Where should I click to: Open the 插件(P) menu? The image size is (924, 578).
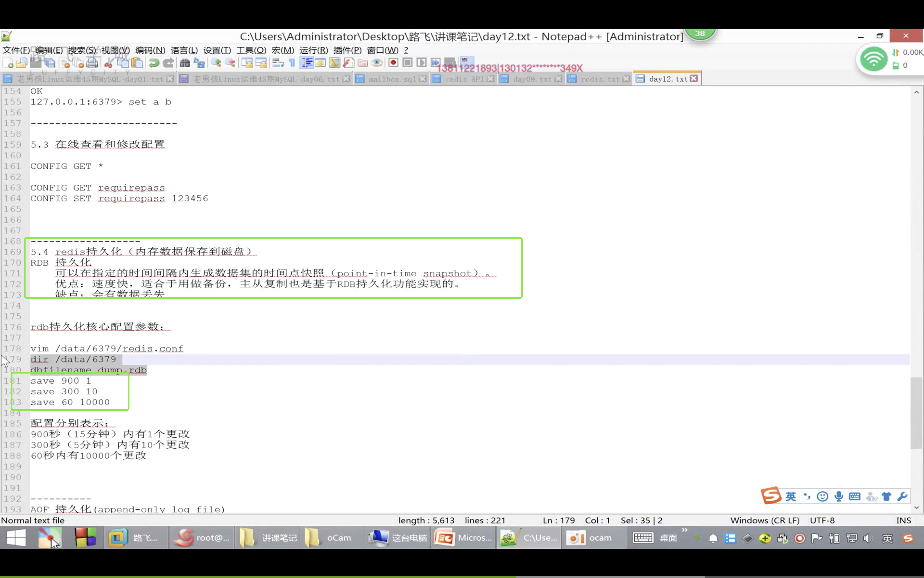click(347, 50)
